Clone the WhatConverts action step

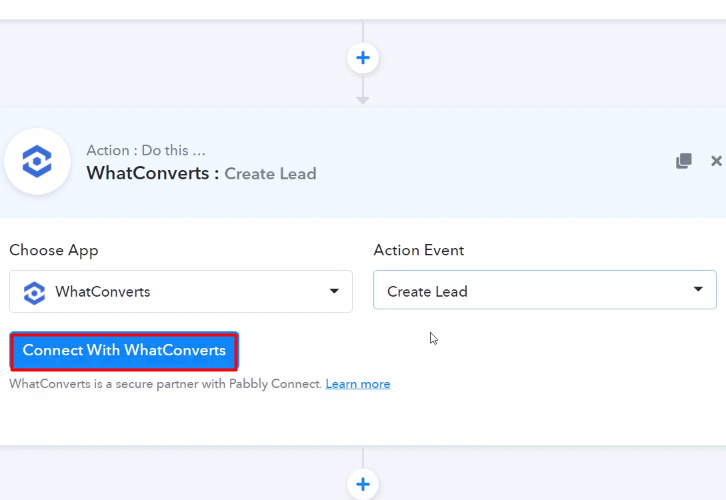point(684,161)
